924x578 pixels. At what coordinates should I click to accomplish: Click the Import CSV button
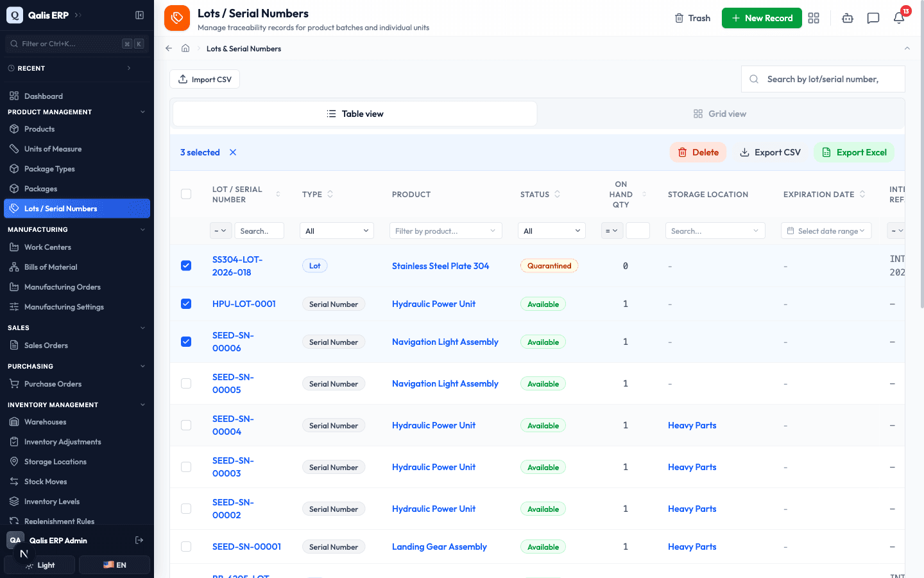tap(205, 79)
